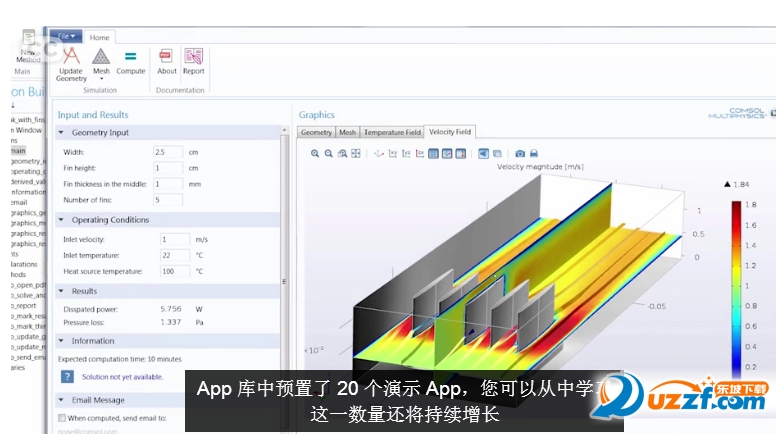
Task: Toggle the axis orientation display
Action: pos(447,153)
